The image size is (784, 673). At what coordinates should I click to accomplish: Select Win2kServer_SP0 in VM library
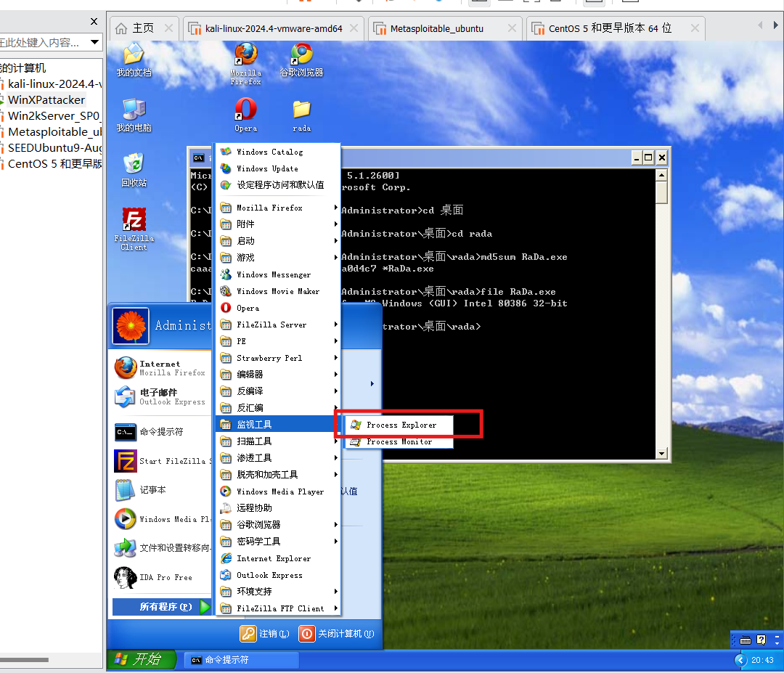(54, 116)
